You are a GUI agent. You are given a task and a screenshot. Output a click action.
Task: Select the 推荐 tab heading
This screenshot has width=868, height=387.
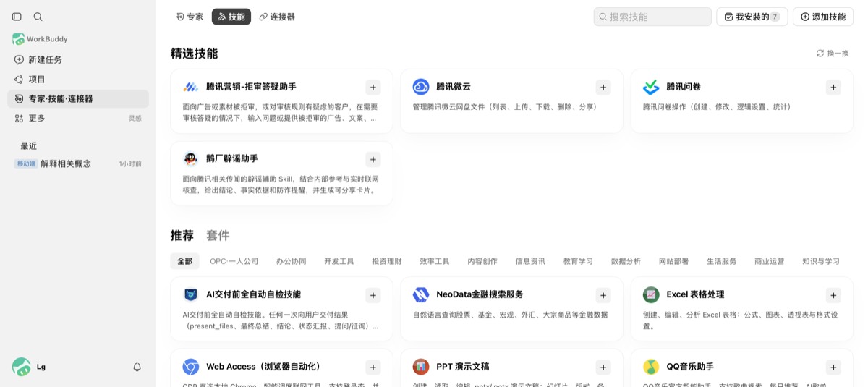(182, 235)
